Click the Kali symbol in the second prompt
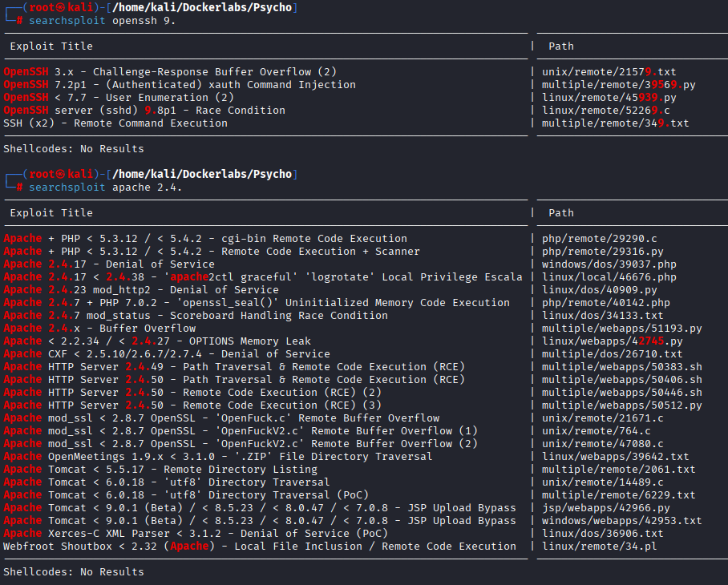The image size is (728, 585). [x=60, y=175]
